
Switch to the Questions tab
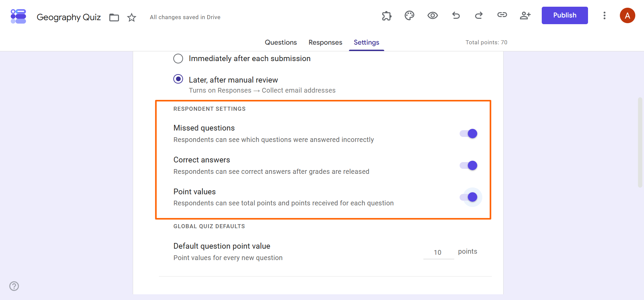[281, 43]
